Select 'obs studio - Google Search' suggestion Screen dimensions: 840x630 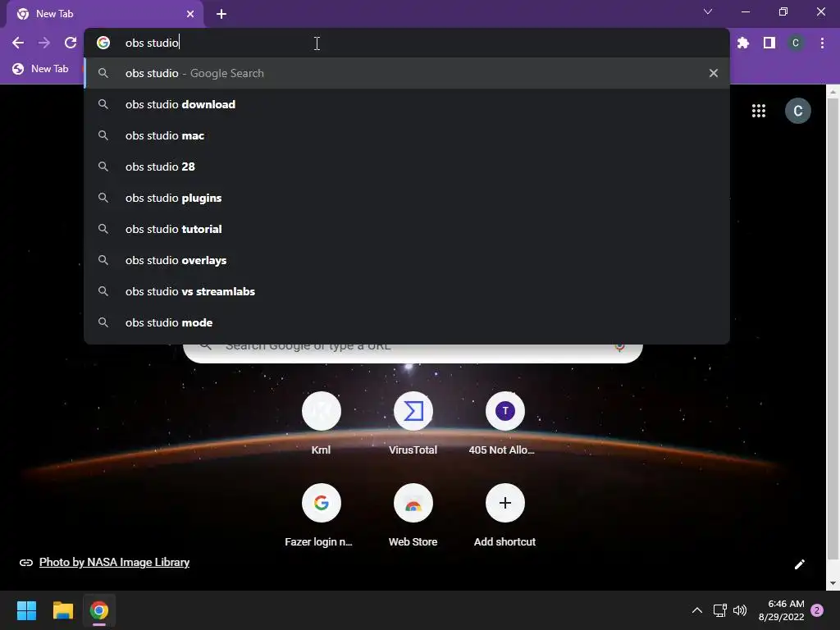pos(407,73)
